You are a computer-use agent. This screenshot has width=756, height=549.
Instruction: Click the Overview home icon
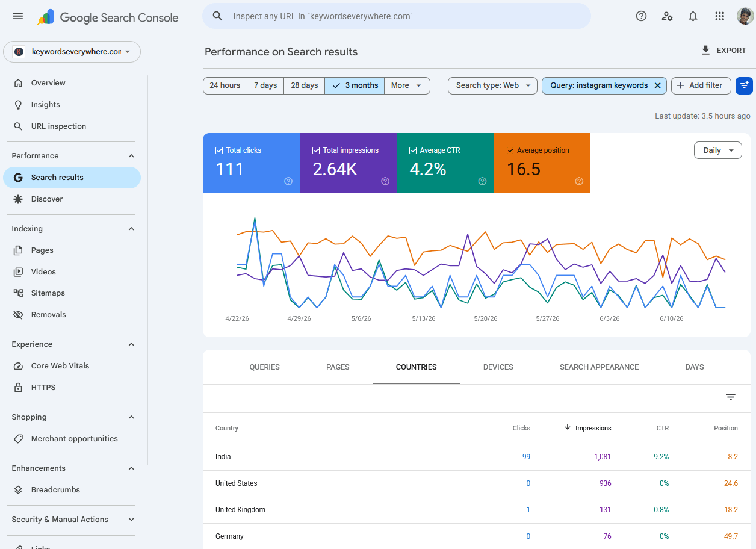point(18,83)
